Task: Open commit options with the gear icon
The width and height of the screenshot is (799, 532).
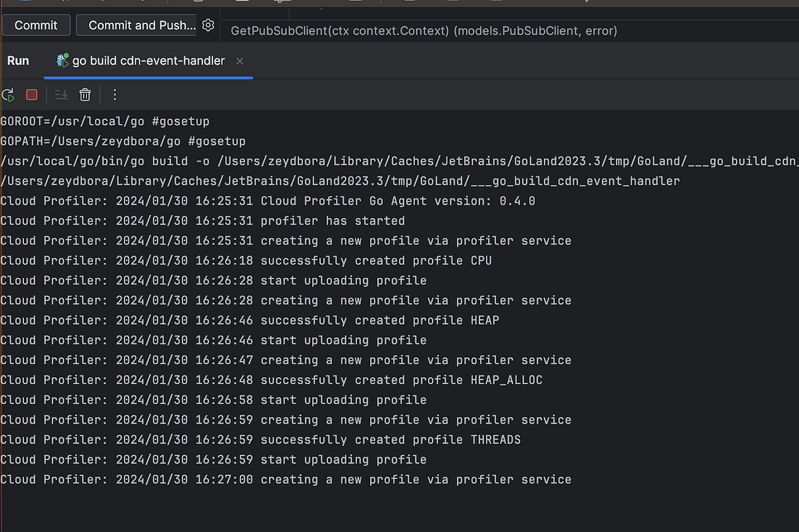Action: point(208,25)
